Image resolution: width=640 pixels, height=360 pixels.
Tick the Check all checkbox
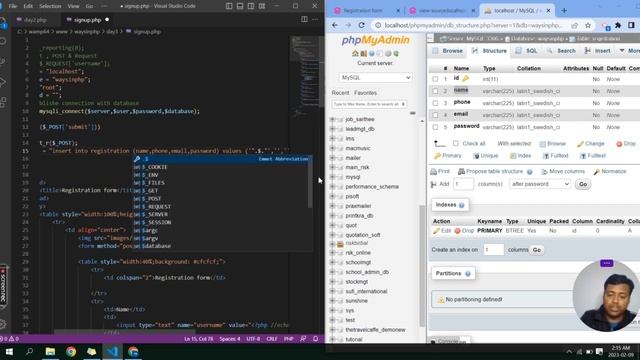pos(456,143)
